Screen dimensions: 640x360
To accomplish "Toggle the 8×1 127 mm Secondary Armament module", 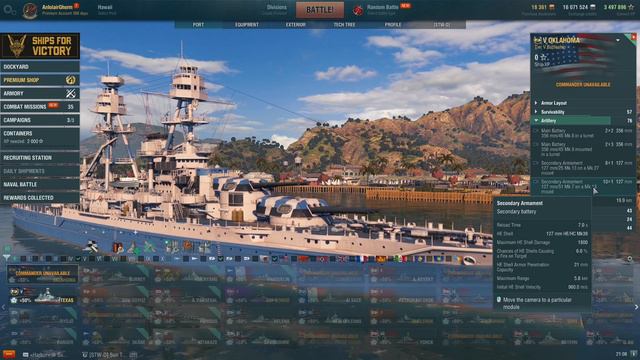I will click(583, 168).
